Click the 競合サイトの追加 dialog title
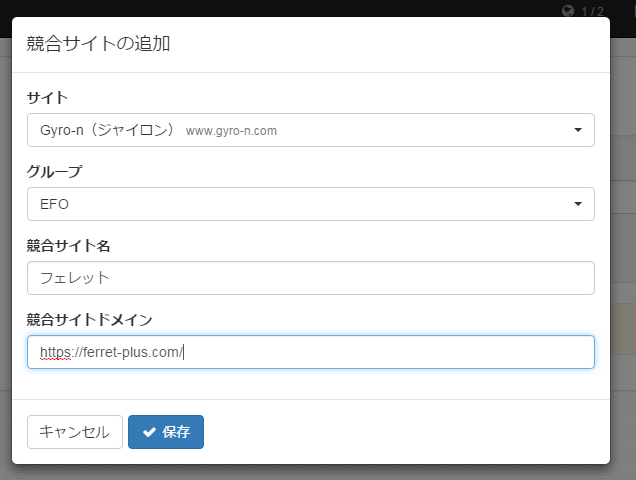Screen dimensions: 636x480 (x=98, y=43)
